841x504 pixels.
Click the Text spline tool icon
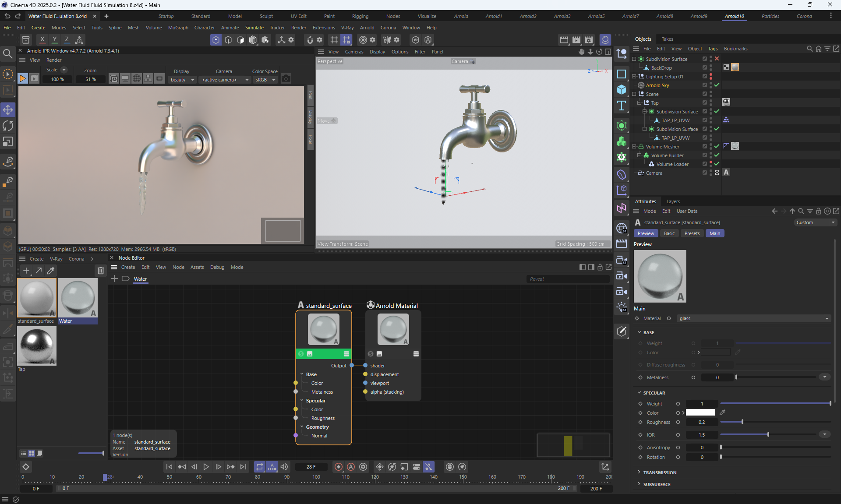pos(621,106)
